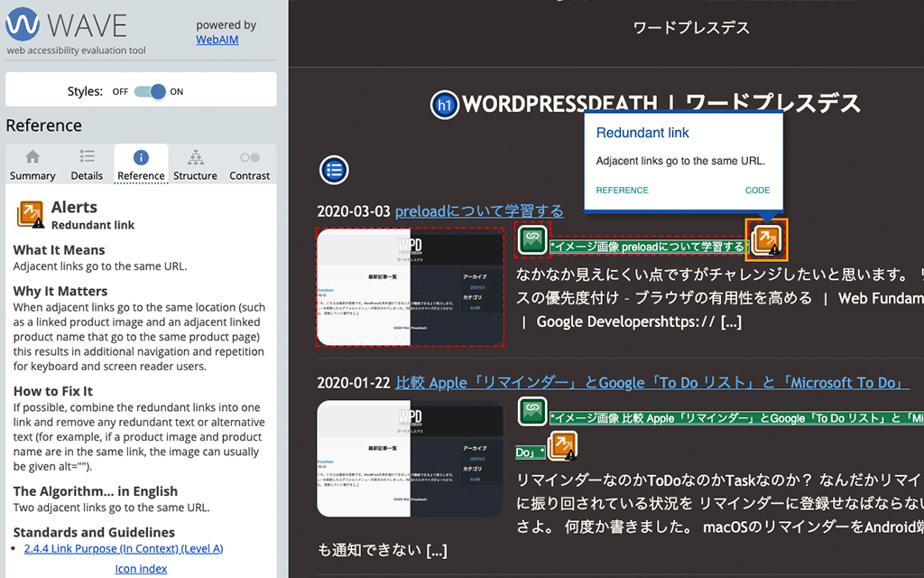Click the redundant link icon after Do」

(x=562, y=446)
